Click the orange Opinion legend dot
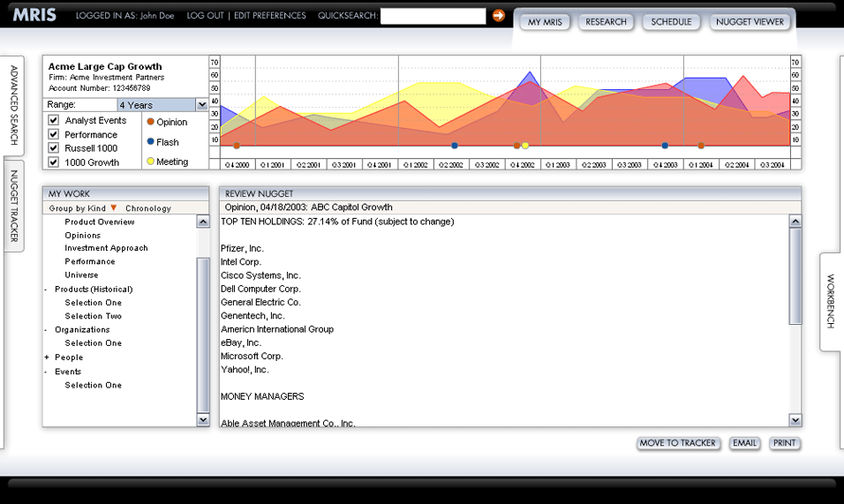The image size is (844, 504). (x=151, y=122)
